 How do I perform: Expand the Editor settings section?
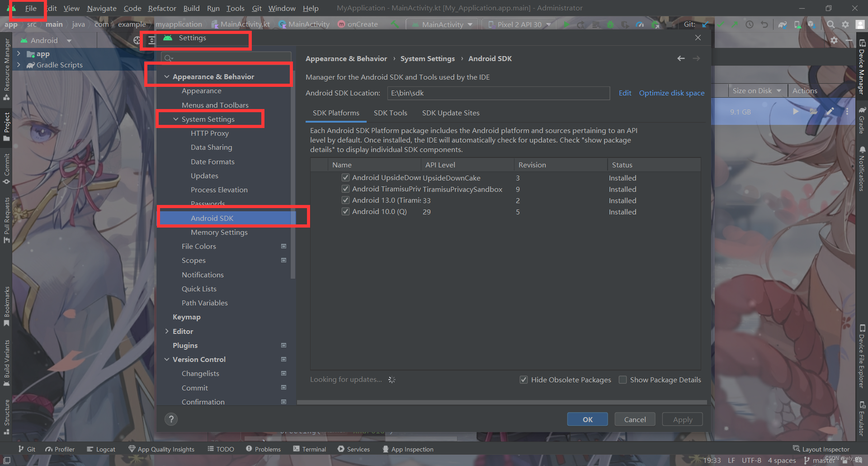pos(167,331)
